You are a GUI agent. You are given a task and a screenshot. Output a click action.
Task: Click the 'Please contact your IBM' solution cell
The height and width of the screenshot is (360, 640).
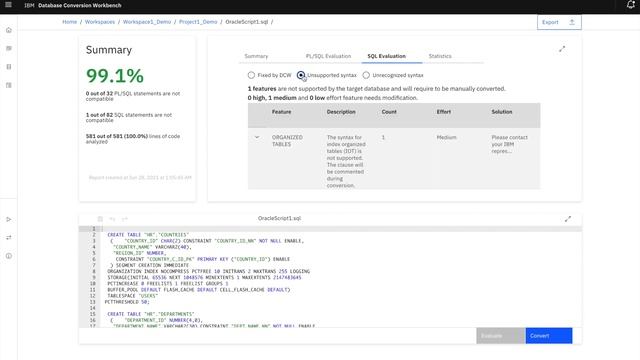pos(509,144)
